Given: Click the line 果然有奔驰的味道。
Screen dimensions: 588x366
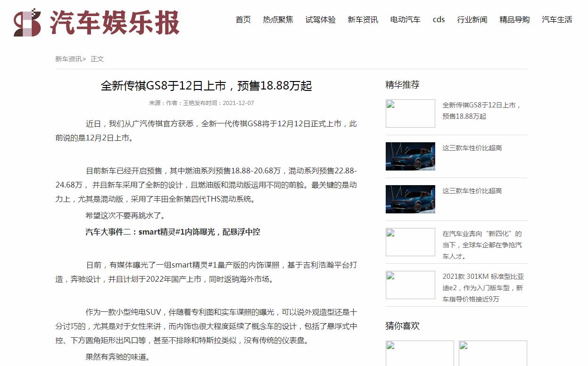Looking at the screenshot, I should click(x=117, y=357).
